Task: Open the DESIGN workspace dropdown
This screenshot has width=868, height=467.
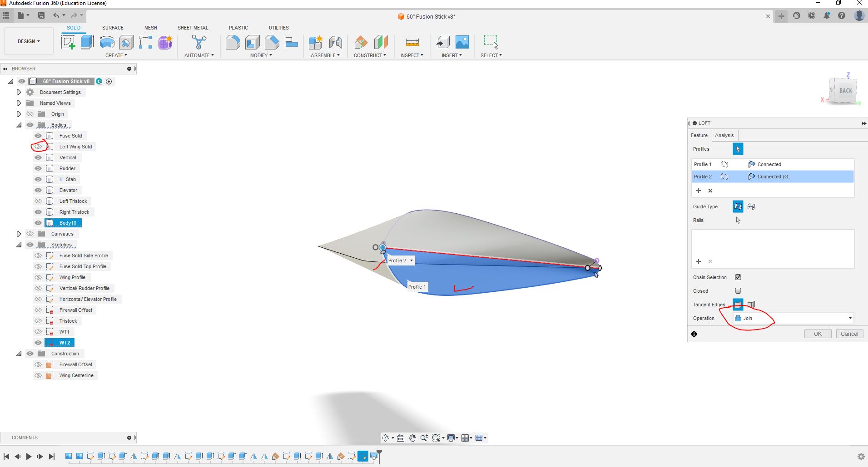Action: pos(29,41)
